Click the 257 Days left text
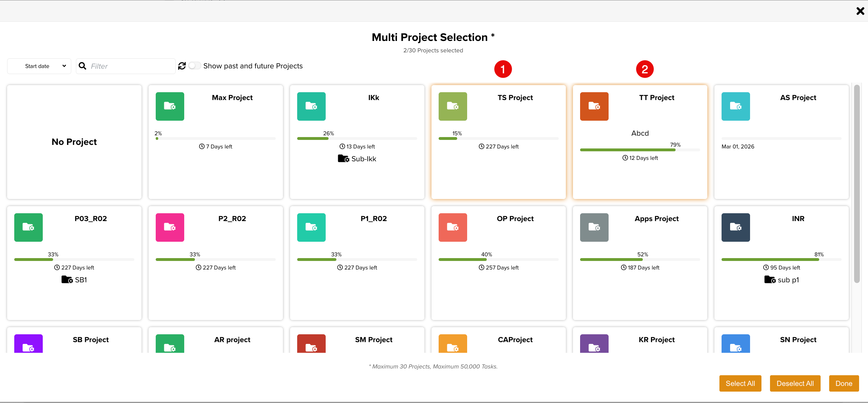The image size is (868, 403). click(x=502, y=267)
